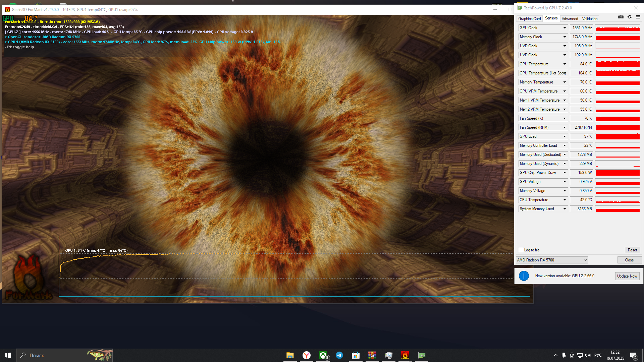This screenshot has width=644, height=362.
Task: Click the Update Now button
Action: 627,276
